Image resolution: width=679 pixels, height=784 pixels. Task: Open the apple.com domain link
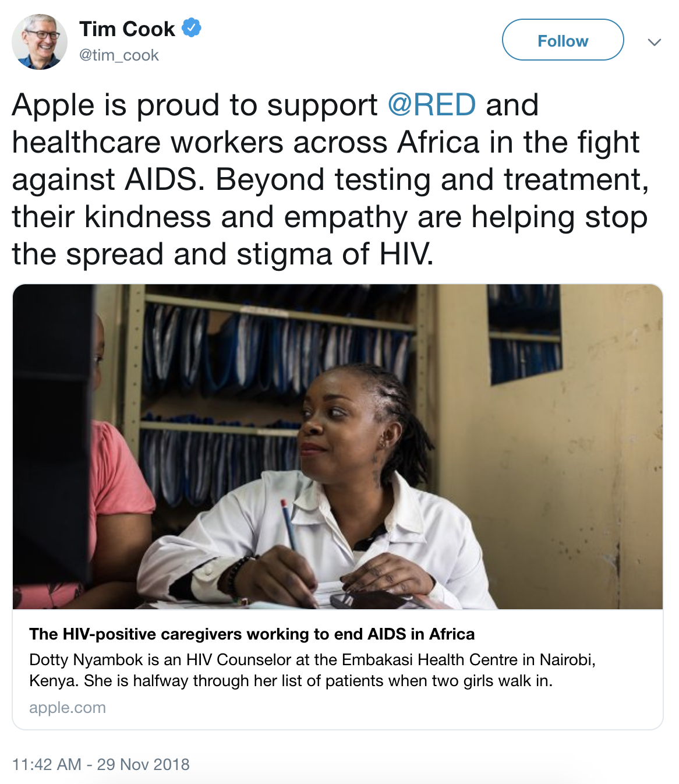[x=68, y=708]
